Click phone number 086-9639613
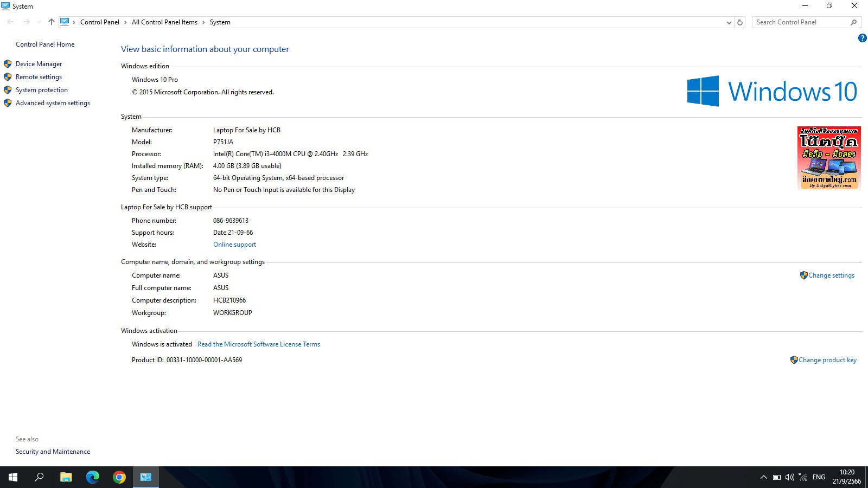Screen dimensions: 868x488 tap(231, 221)
